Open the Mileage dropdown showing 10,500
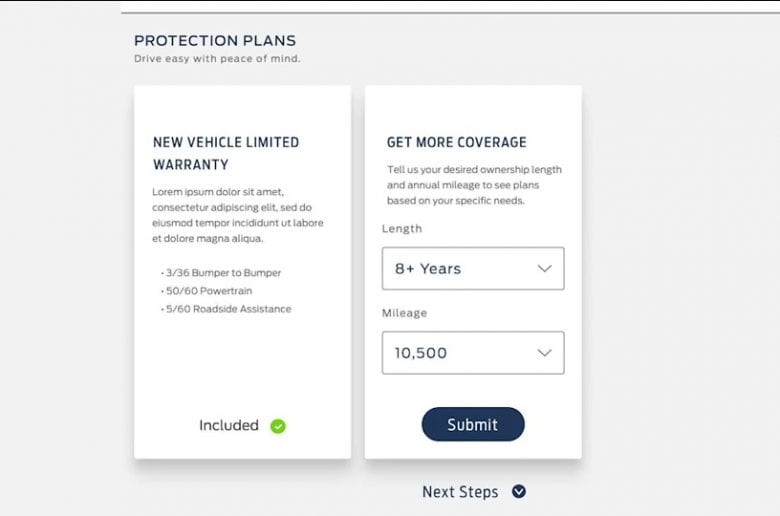Viewport: 780px width, 516px height. click(473, 352)
